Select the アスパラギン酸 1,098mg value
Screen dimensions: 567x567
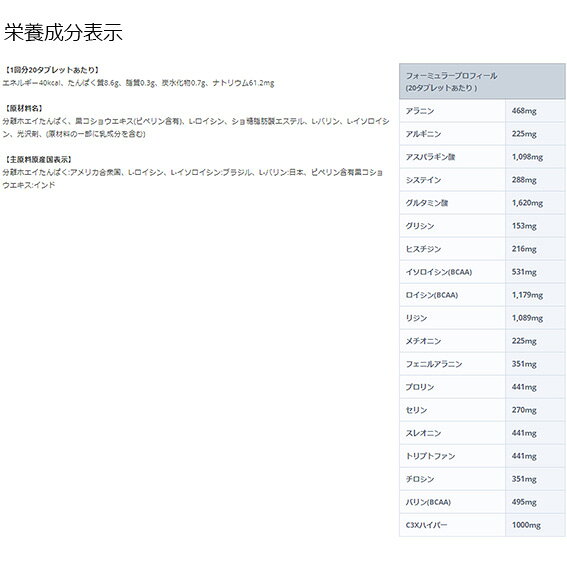pos(527,157)
